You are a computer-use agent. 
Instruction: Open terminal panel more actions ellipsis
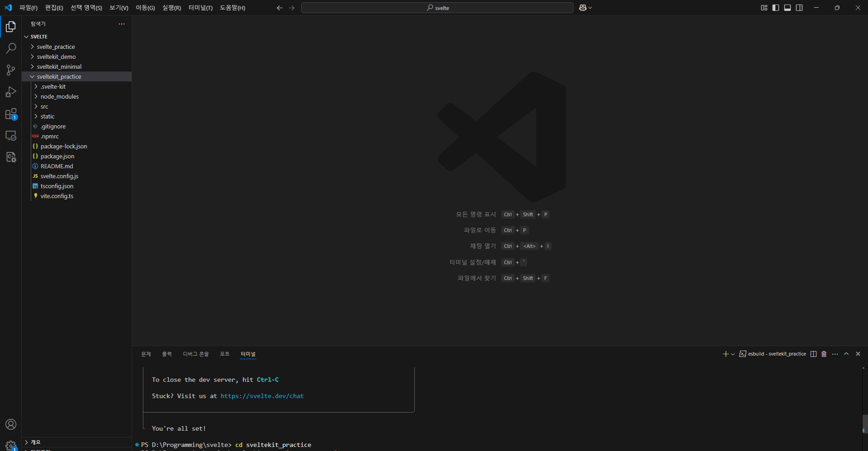[x=835, y=354]
